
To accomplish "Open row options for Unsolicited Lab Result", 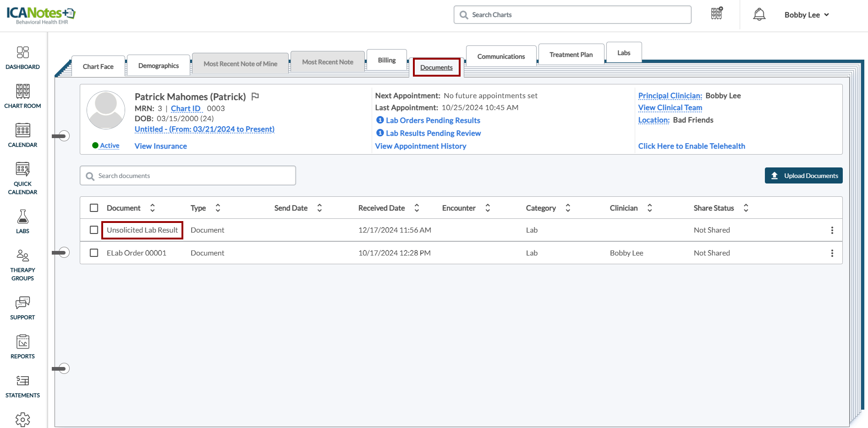I will click(832, 230).
